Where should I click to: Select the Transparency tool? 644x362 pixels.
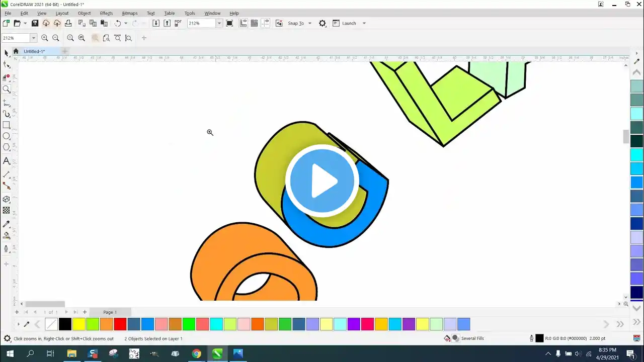7,210
